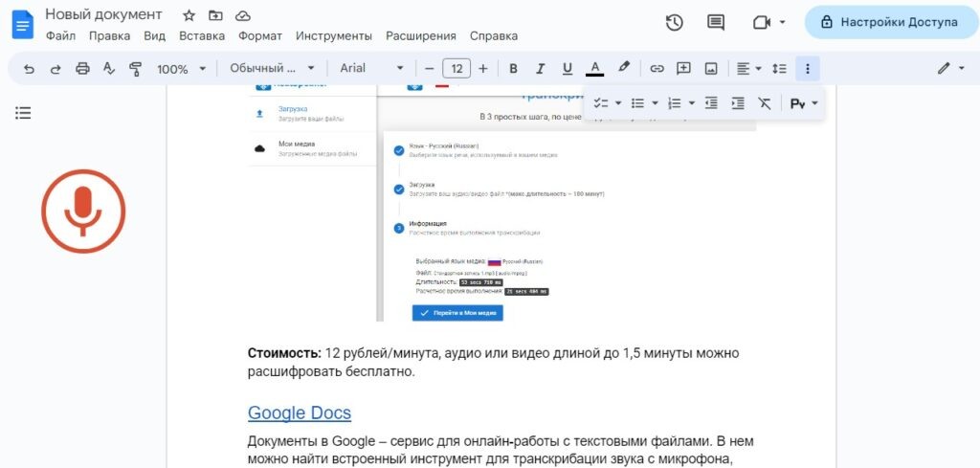Print the document

click(x=82, y=69)
